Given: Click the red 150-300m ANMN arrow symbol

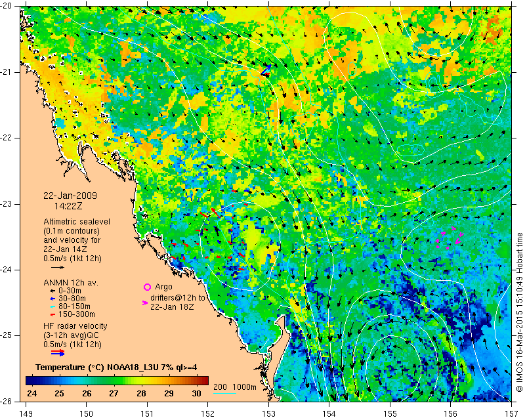Looking at the screenshot, I should 52,314.
